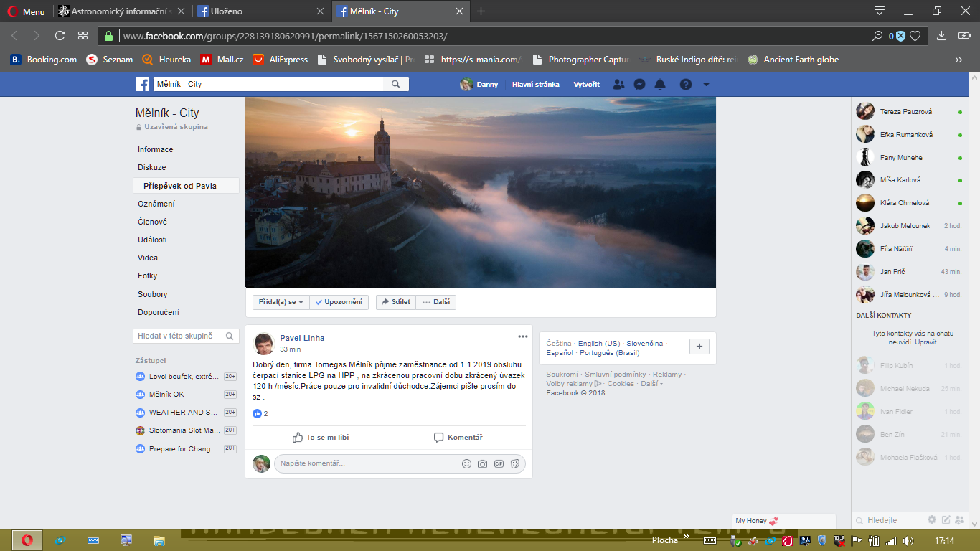Screen dimensions: 980x551
Task: Open the Mall.cz bookmark
Action: [x=222, y=60]
